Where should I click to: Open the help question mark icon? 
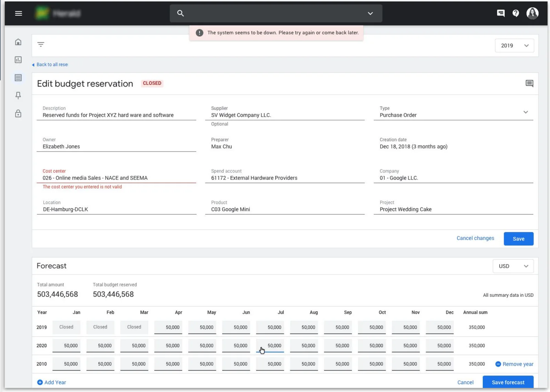click(x=516, y=13)
